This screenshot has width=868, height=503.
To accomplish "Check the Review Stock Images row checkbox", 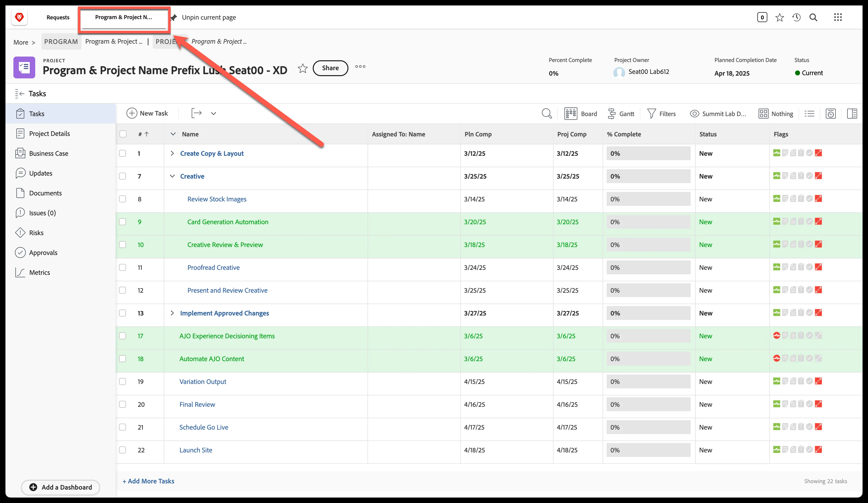I will click(123, 199).
